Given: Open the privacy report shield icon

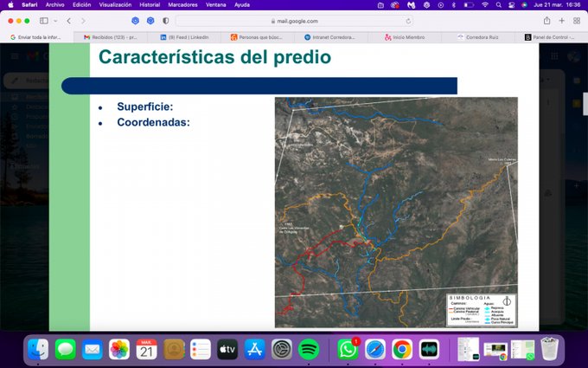Looking at the screenshot, I should [x=165, y=21].
